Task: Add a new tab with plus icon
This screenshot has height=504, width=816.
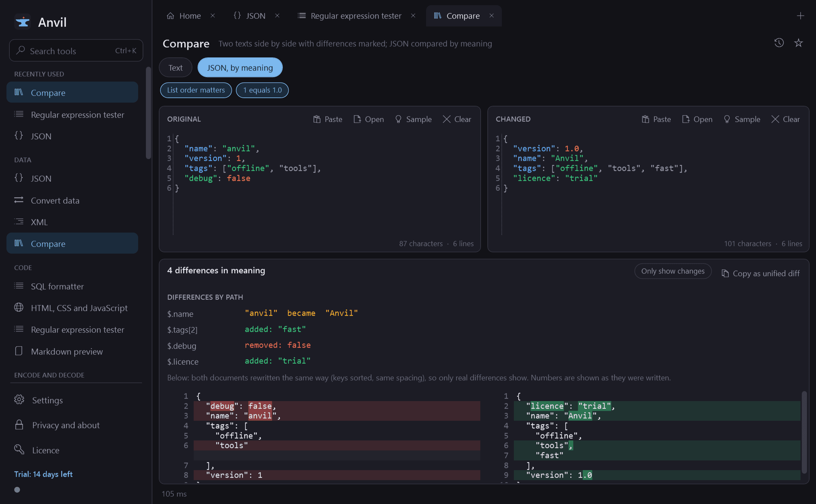Action: click(x=800, y=16)
